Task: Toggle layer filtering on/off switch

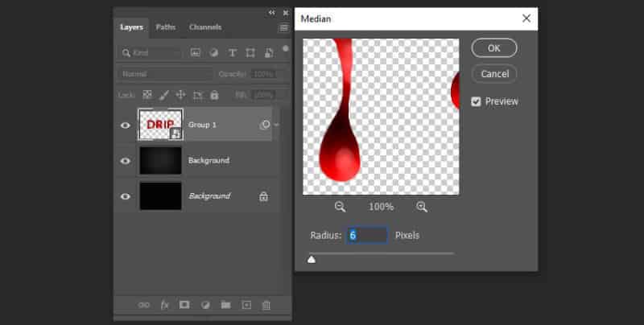Action: [x=286, y=49]
